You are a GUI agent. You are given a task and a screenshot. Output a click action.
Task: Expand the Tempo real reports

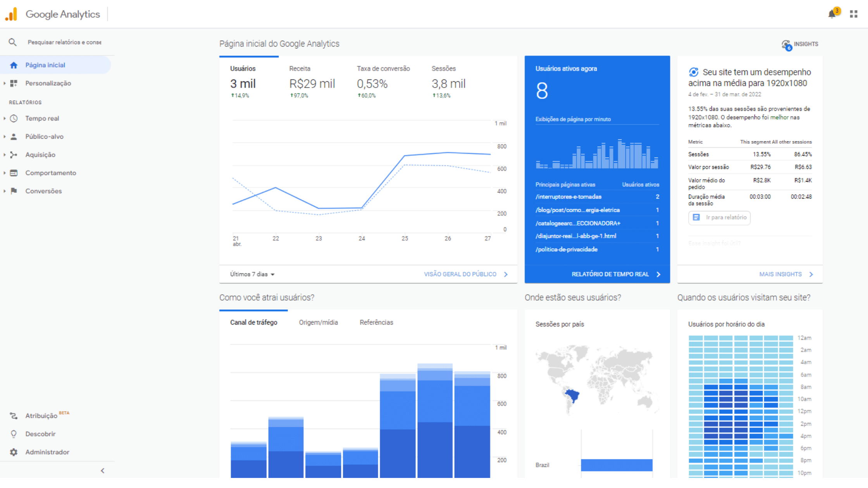coord(4,119)
